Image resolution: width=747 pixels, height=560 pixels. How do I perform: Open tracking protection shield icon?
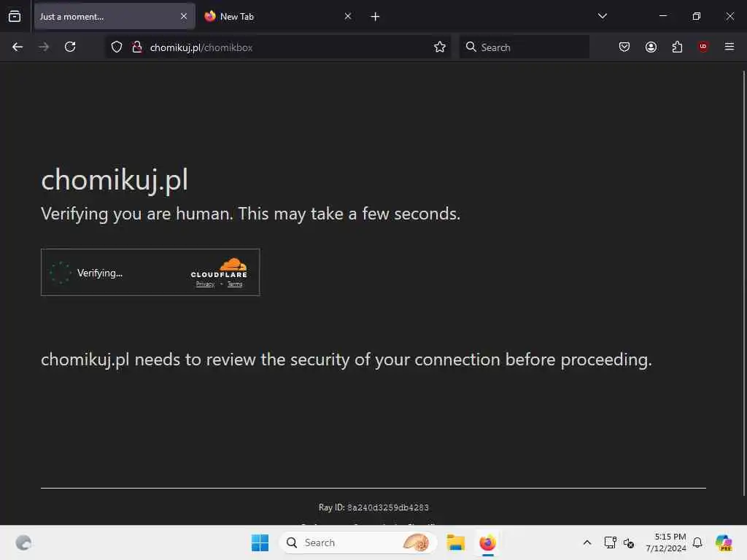pos(117,47)
